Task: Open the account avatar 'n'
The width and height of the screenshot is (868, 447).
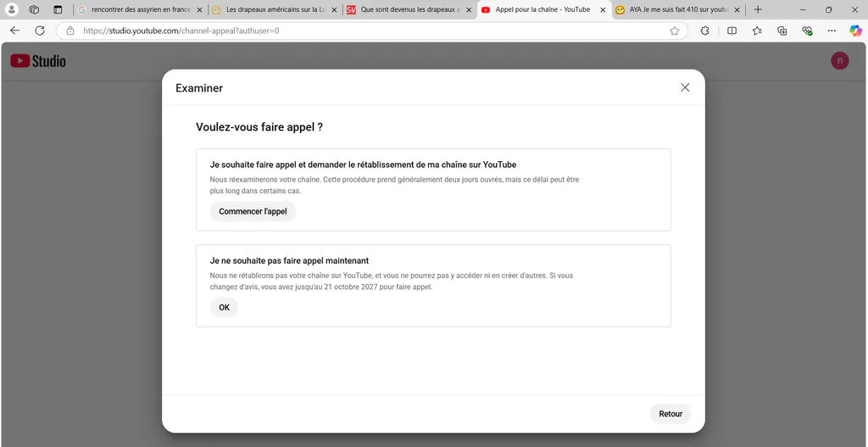Action: point(840,60)
